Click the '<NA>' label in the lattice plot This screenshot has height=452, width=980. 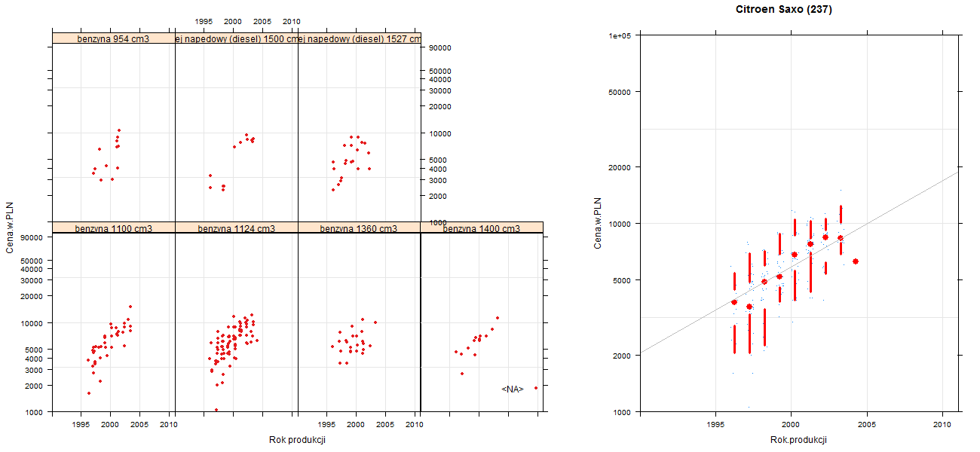click(513, 389)
